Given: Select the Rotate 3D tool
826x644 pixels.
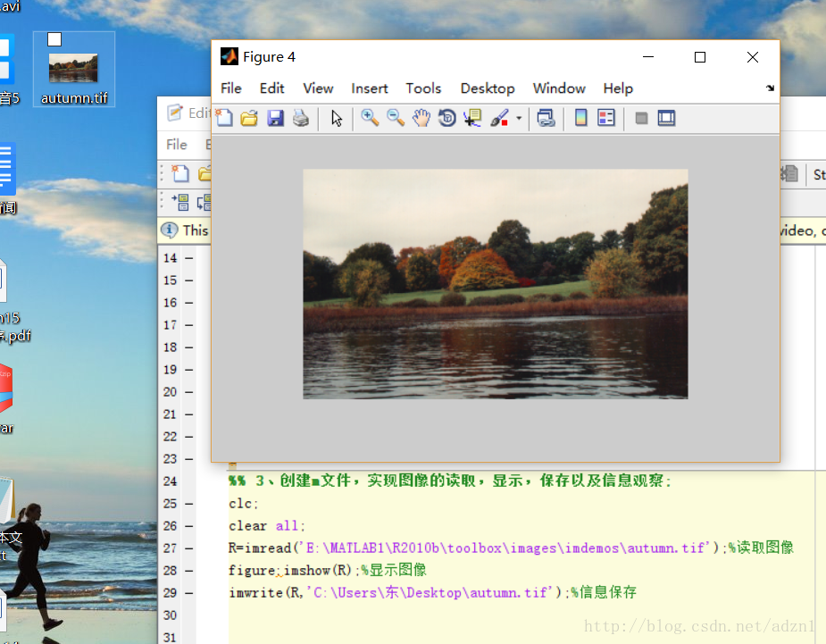Looking at the screenshot, I should click(x=447, y=118).
